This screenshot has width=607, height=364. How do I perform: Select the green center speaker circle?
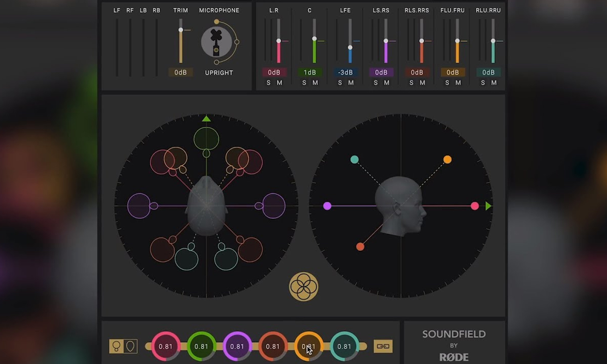206,139
